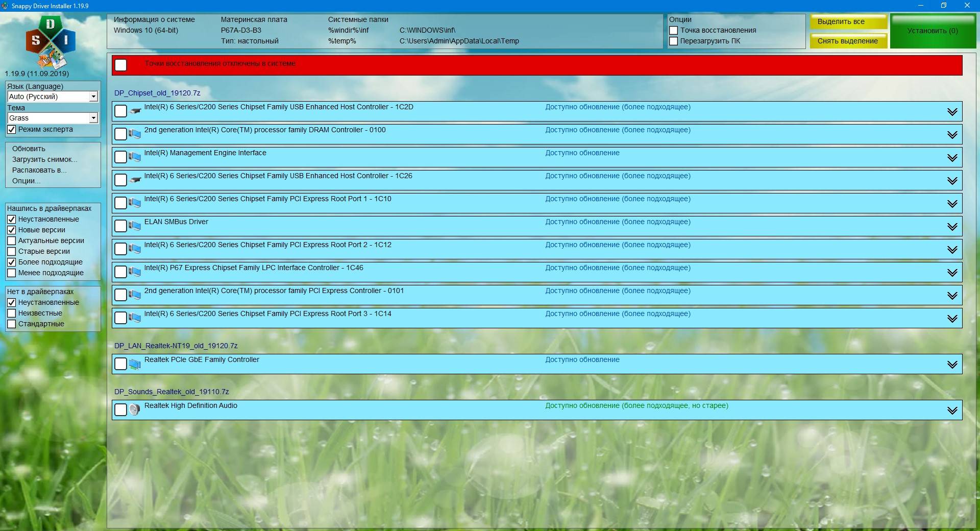Click USB device icon for Host Controller 1C2D
Image resolution: width=980 pixels, height=531 pixels.
(x=135, y=111)
